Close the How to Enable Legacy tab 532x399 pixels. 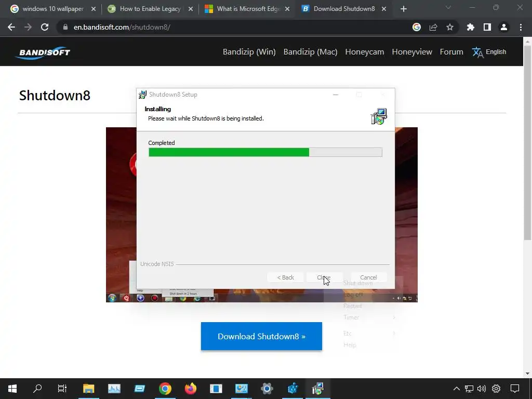[191, 9]
